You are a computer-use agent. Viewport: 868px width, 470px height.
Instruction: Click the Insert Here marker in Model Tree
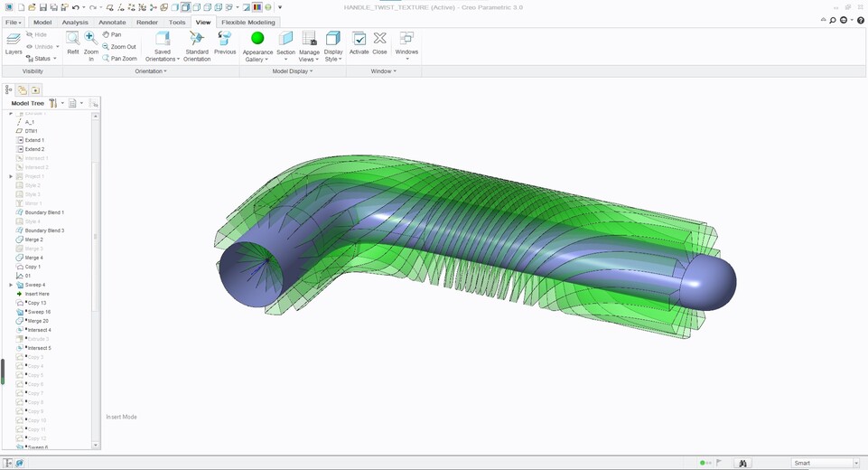pyautogui.click(x=33, y=294)
